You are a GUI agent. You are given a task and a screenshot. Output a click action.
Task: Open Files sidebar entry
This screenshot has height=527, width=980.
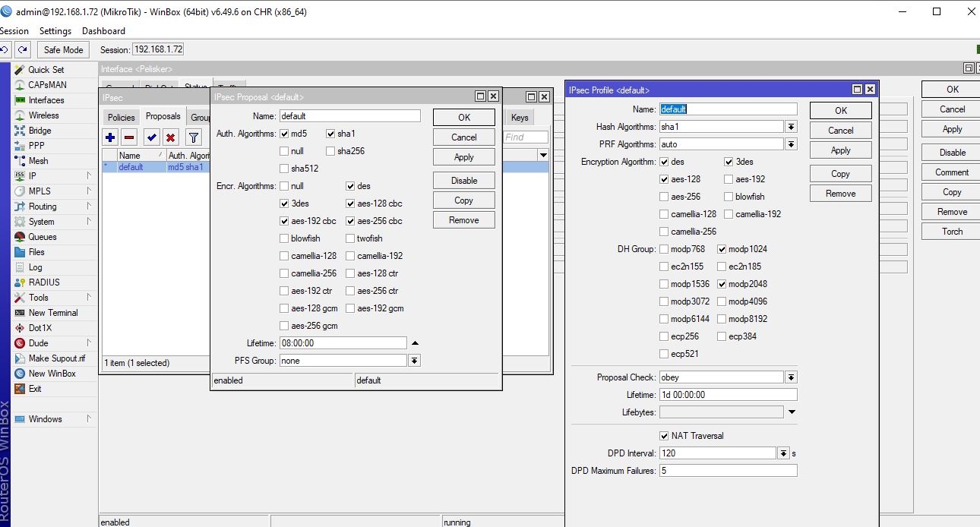click(36, 252)
